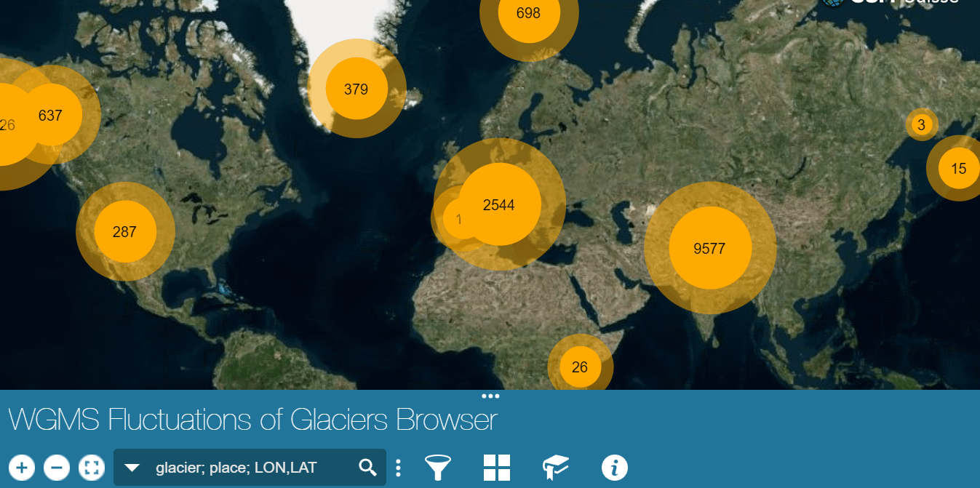Image resolution: width=980 pixels, height=488 pixels.
Task: Show the info panel icon
Action: pyautogui.click(x=615, y=467)
